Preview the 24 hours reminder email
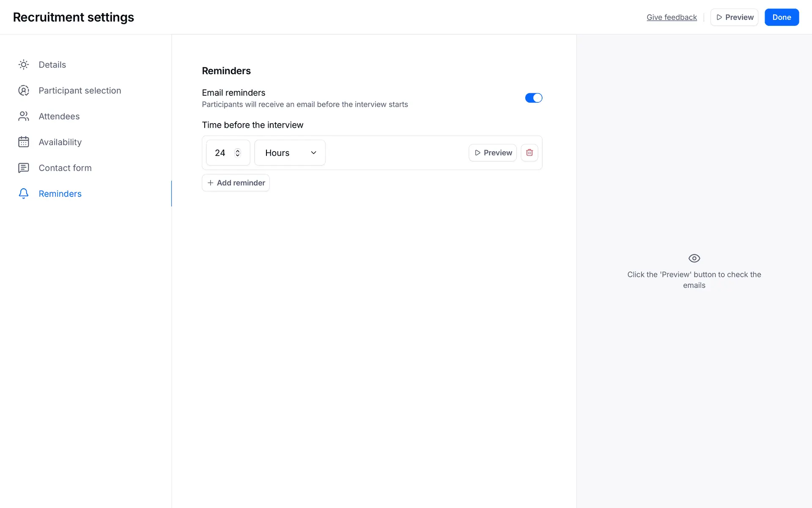 tap(492, 153)
